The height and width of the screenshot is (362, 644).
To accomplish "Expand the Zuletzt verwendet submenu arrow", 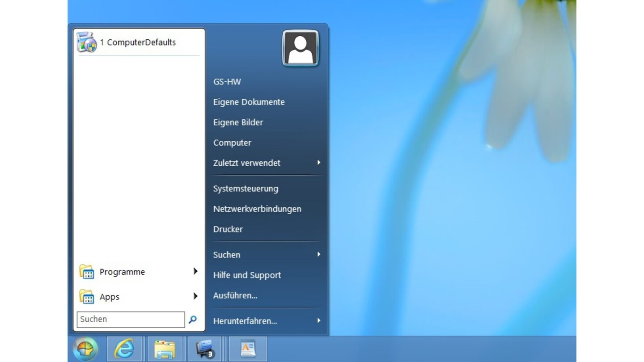I will [x=319, y=163].
